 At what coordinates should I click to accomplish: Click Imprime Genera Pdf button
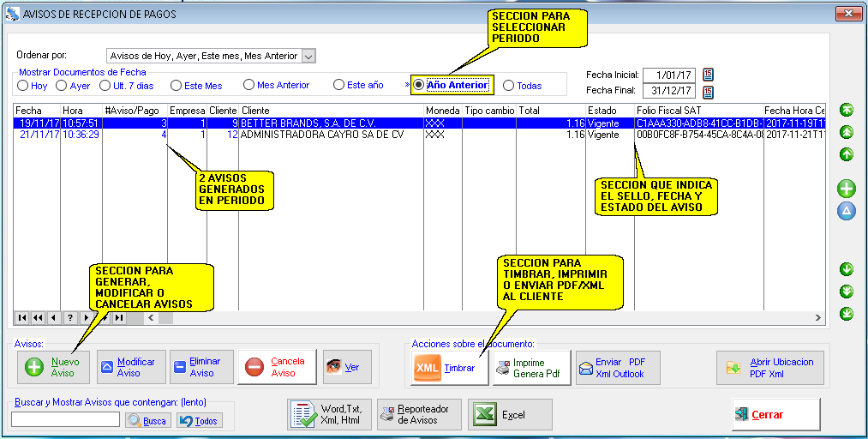(x=531, y=368)
